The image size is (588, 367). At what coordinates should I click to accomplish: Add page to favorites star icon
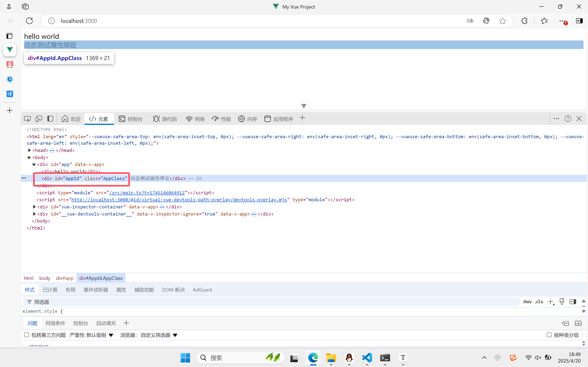[503, 21]
